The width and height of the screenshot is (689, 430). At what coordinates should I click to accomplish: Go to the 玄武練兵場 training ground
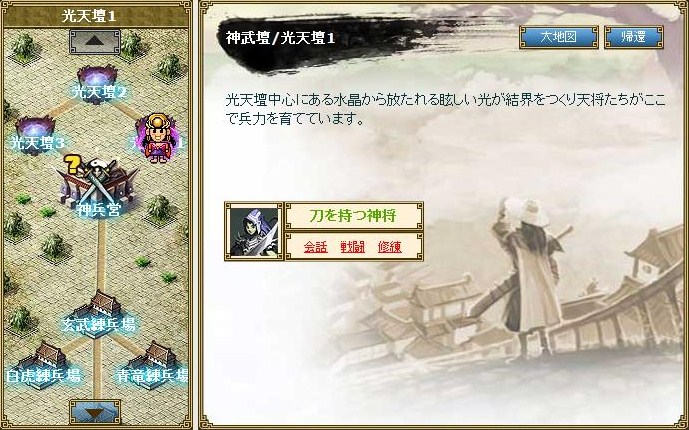pyautogui.click(x=99, y=314)
